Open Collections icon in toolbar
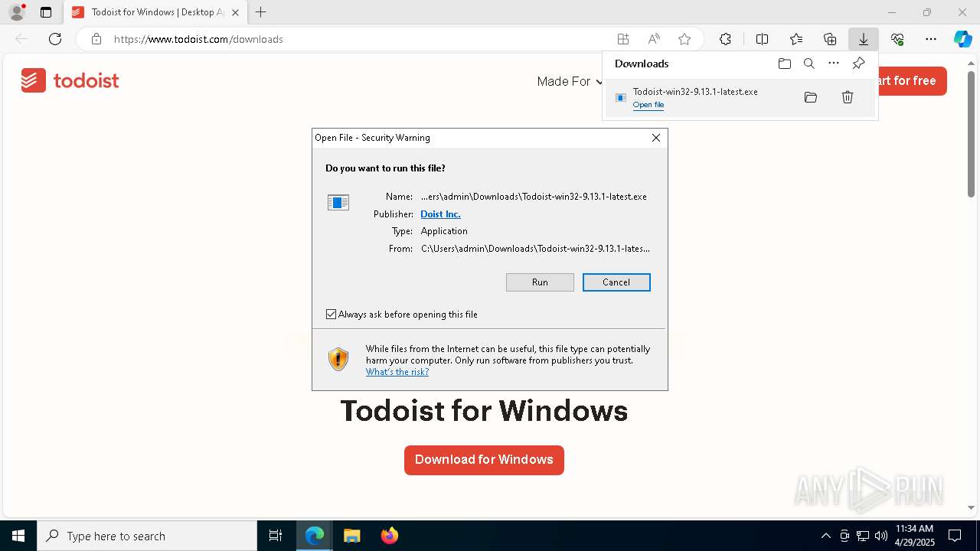Viewport: 980px width, 551px height. click(830, 39)
